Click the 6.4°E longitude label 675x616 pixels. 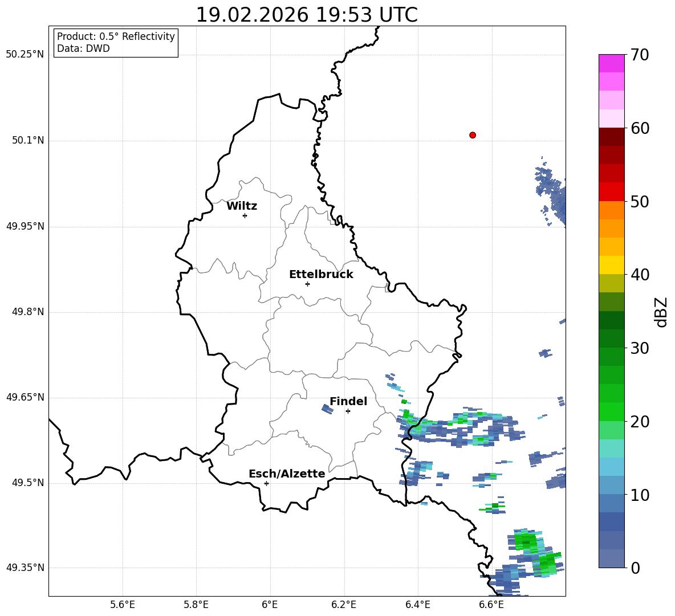click(x=417, y=605)
